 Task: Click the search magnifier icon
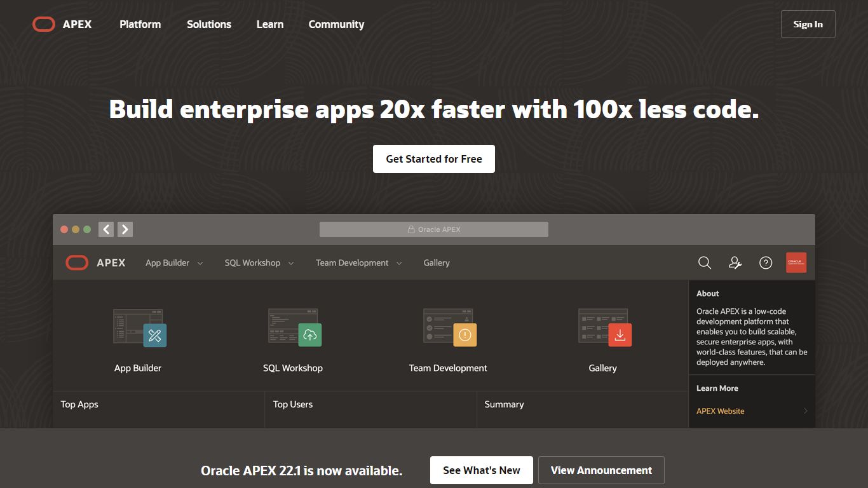705,262
